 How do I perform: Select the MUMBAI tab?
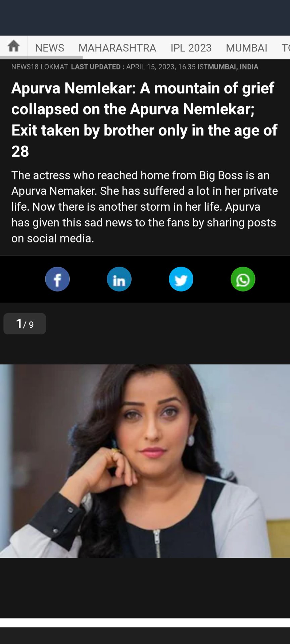246,48
